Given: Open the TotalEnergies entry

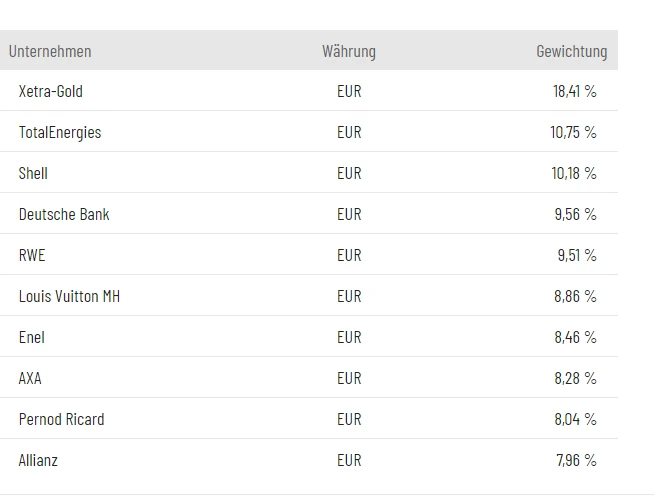Looking at the screenshot, I should pos(60,132).
